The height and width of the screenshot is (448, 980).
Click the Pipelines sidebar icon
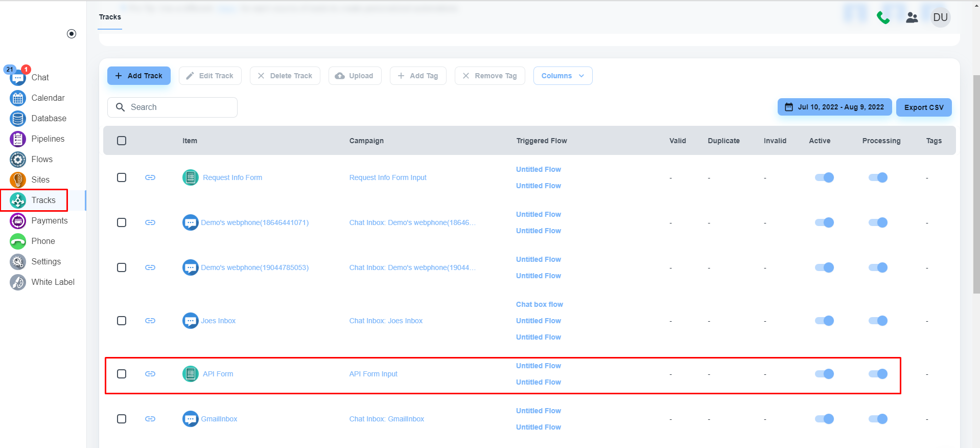click(x=18, y=139)
